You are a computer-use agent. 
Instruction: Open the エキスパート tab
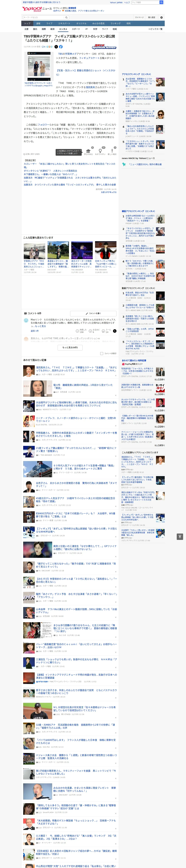click(64, 24)
